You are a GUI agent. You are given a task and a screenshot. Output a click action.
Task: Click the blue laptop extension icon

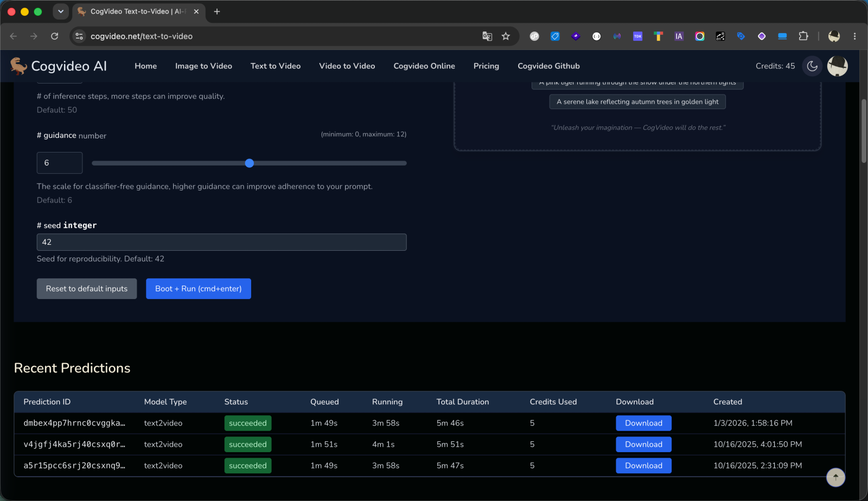782,36
